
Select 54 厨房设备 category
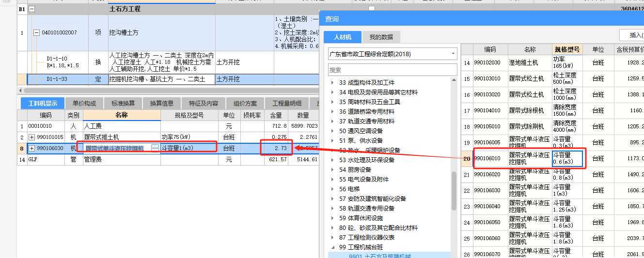(355, 169)
